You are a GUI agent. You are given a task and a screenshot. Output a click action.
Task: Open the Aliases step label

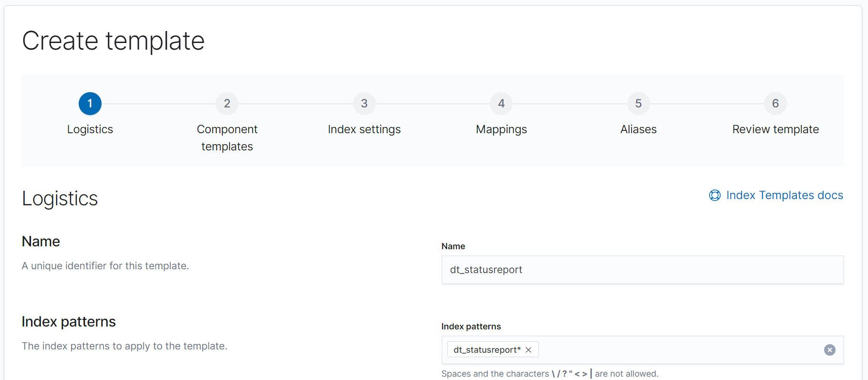(639, 129)
